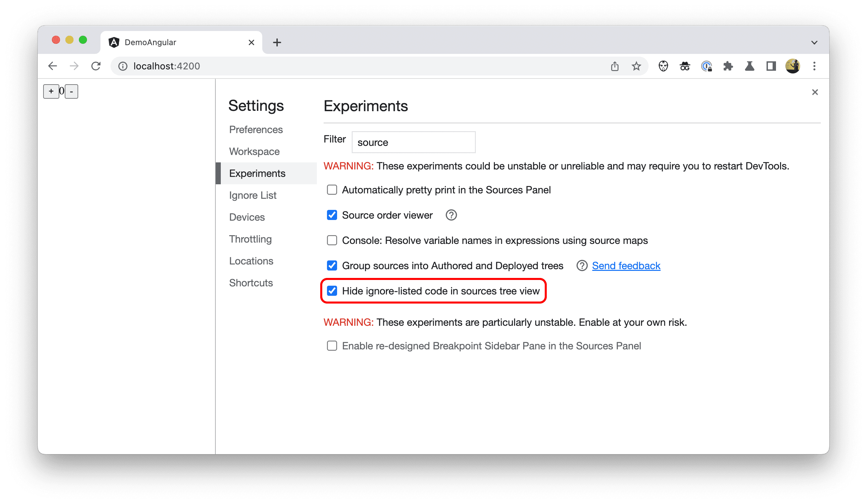Select Preferences from Settings sidebar
Screen dimensions: 867x504
tap(256, 129)
